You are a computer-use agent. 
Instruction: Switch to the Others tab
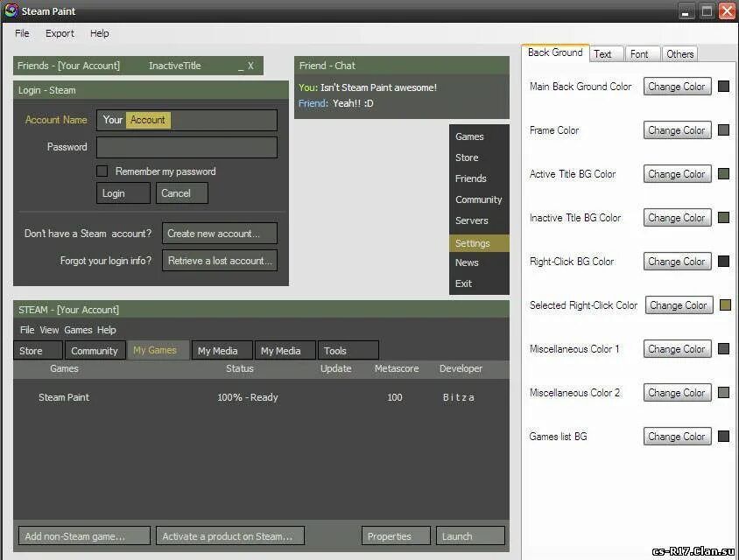tap(679, 54)
